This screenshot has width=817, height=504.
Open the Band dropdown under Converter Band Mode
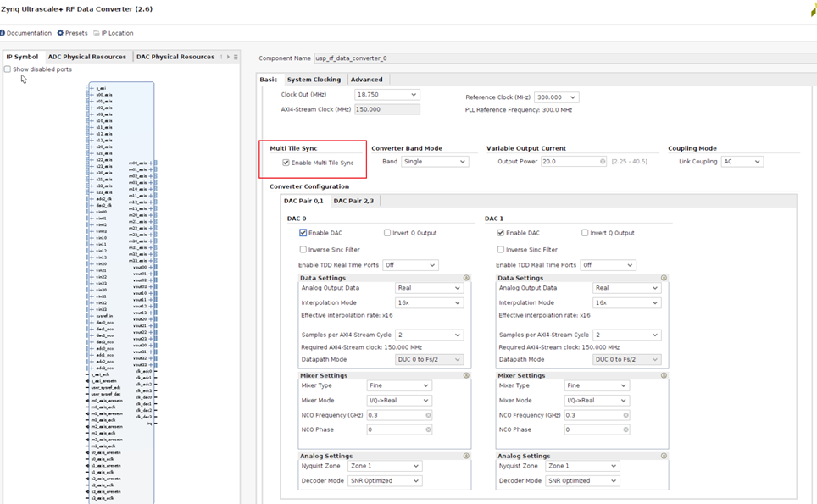(435, 161)
